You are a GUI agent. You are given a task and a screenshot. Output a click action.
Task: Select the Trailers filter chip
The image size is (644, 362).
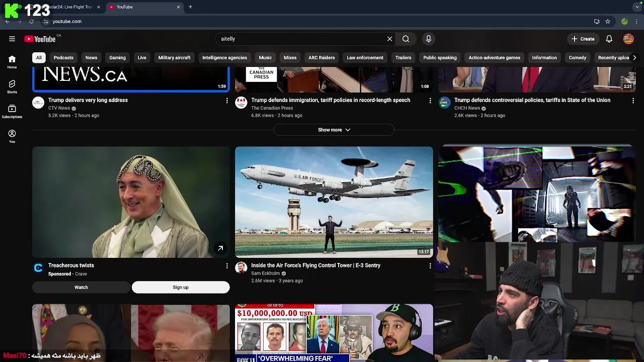(403, 58)
